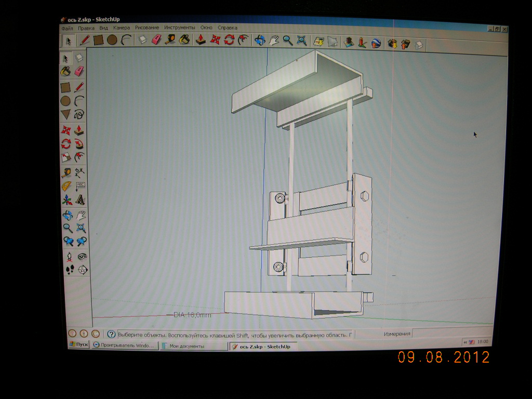Choose the 3D Text tool
The image size is (532, 399).
[x=81, y=200]
